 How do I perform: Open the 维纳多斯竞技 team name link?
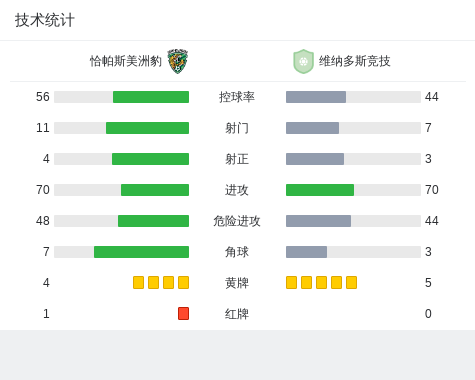[x=354, y=61]
